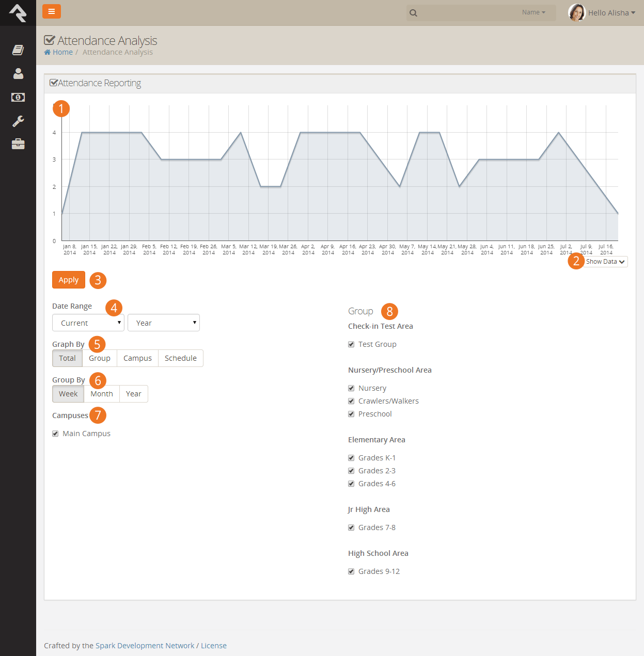Image resolution: width=644 pixels, height=656 pixels.
Task: Select Group under Graph By
Action: point(100,358)
